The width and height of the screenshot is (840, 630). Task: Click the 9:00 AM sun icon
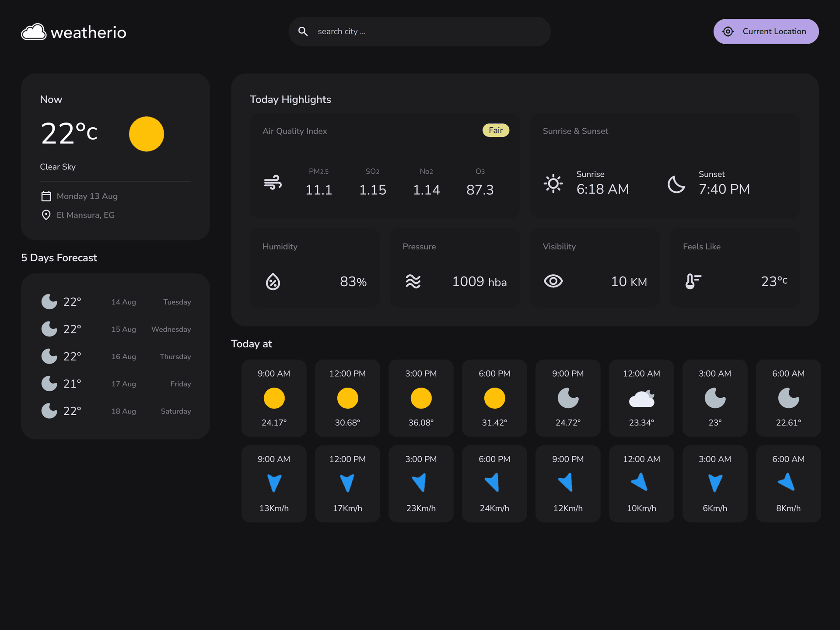pos(274,398)
